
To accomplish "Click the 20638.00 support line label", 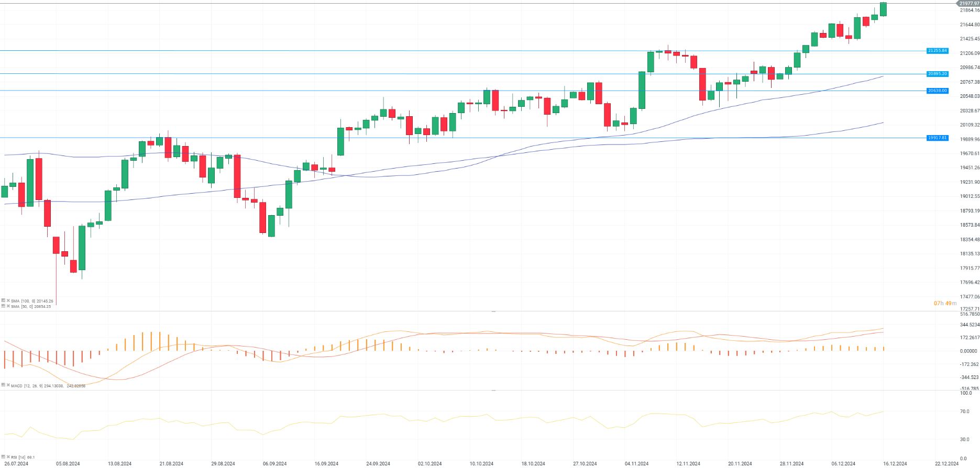I will (937, 91).
